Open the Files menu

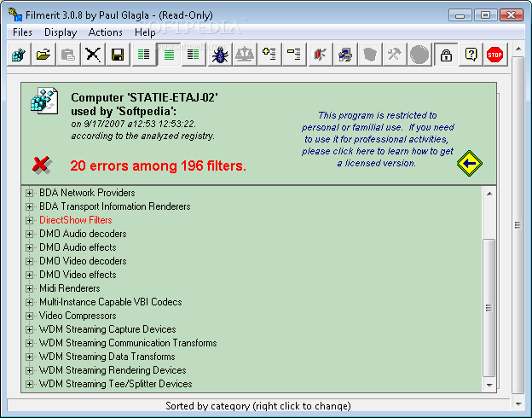[x=22, y=32]
